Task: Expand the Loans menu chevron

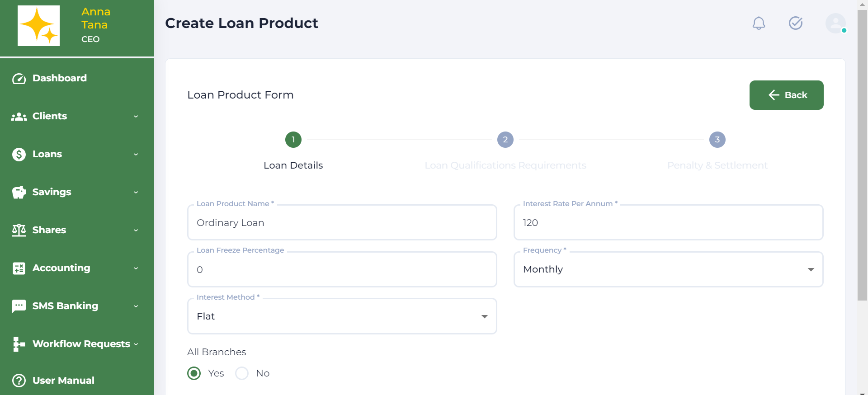Action: (136, 155)
